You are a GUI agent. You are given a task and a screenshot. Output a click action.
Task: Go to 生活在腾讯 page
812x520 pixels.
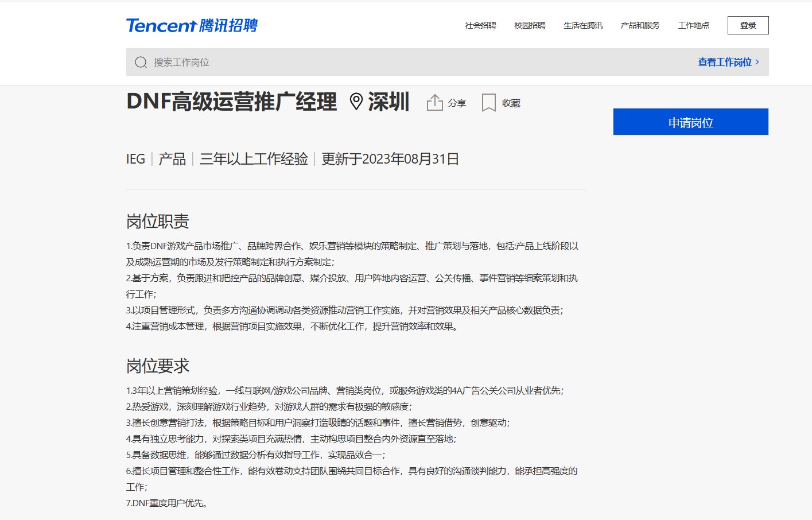pyautogui.click(x=583, y=25)
